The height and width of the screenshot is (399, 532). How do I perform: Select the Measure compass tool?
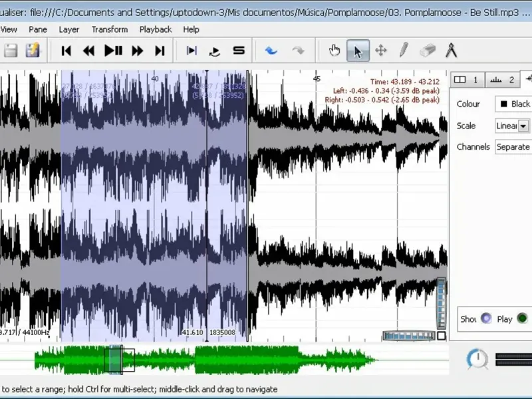click(x=451, y=51)
